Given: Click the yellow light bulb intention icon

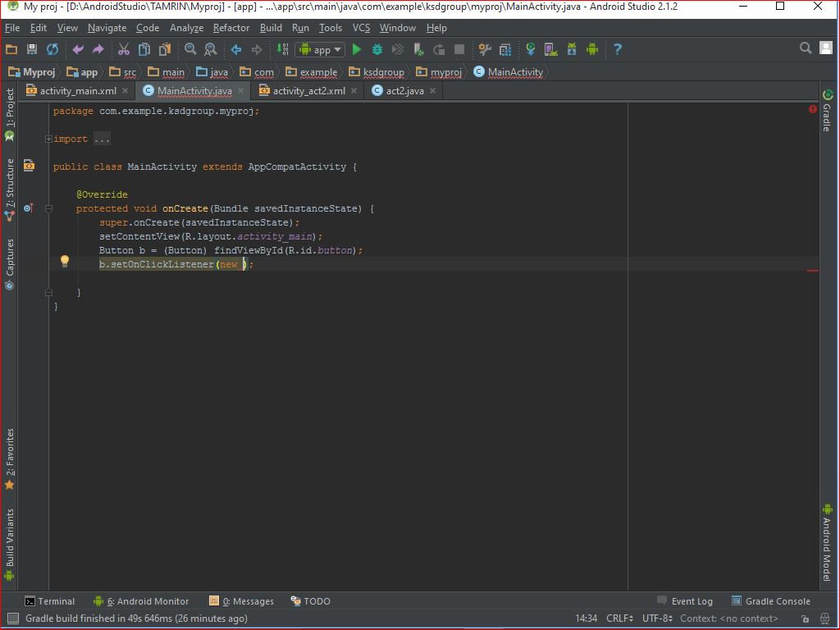Looking at the screenshot, I should tap(65, 262).
